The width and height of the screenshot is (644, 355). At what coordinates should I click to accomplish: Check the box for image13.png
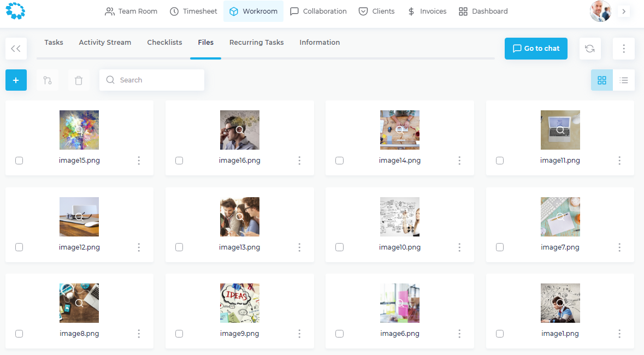179,247
